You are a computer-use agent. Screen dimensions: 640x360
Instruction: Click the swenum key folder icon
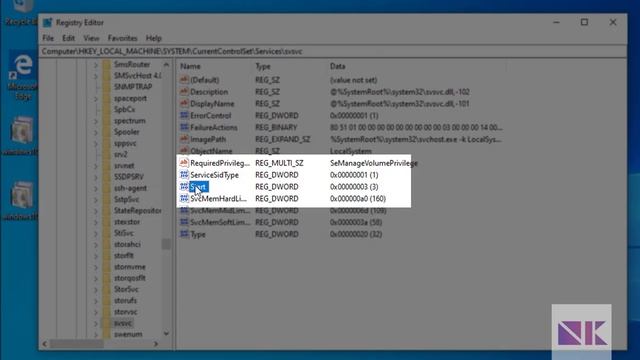pos(107,334)
